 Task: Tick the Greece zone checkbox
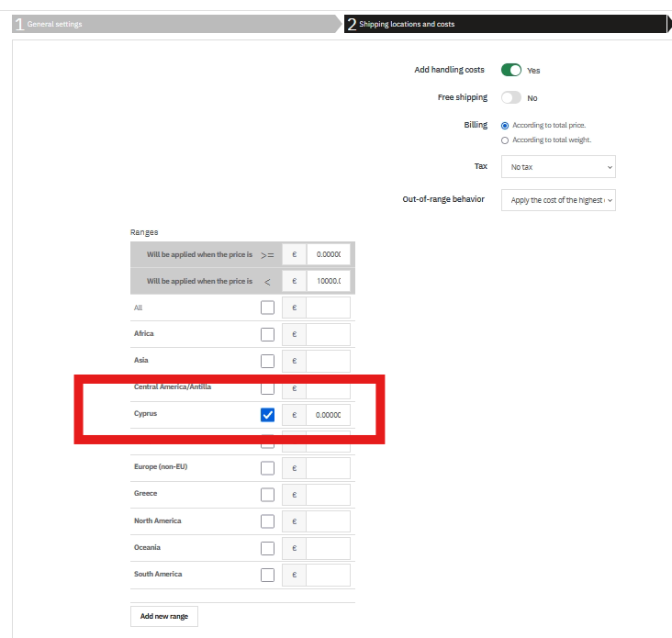pos(268,495)
